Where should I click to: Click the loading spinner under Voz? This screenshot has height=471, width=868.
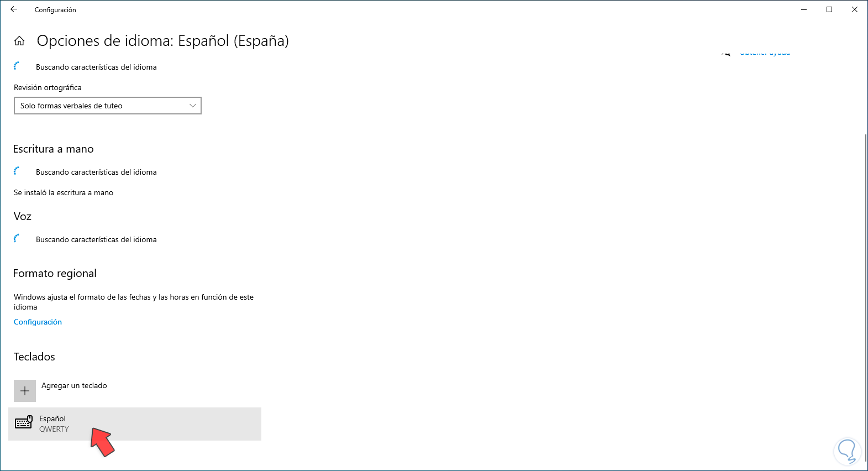pos(17,238)
